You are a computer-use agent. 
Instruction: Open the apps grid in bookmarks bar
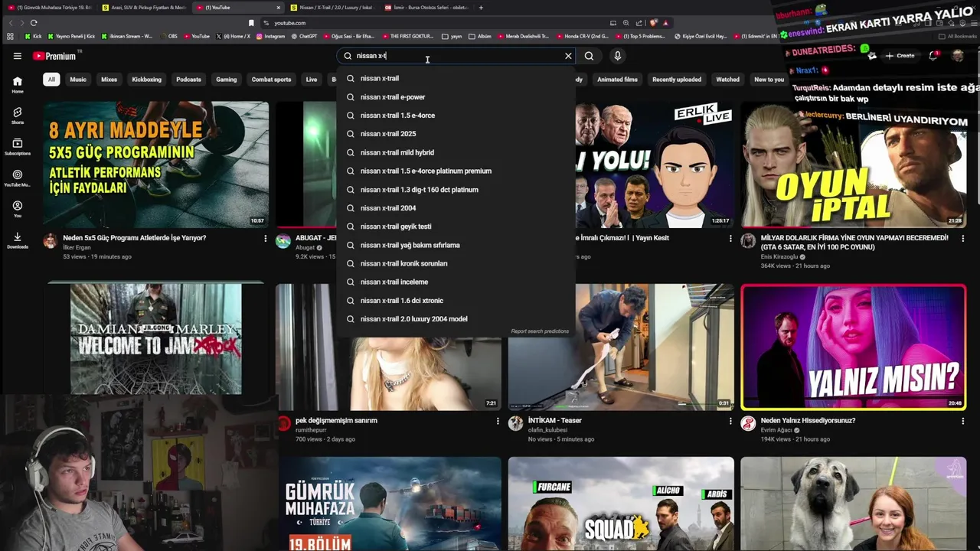point(10,36)
